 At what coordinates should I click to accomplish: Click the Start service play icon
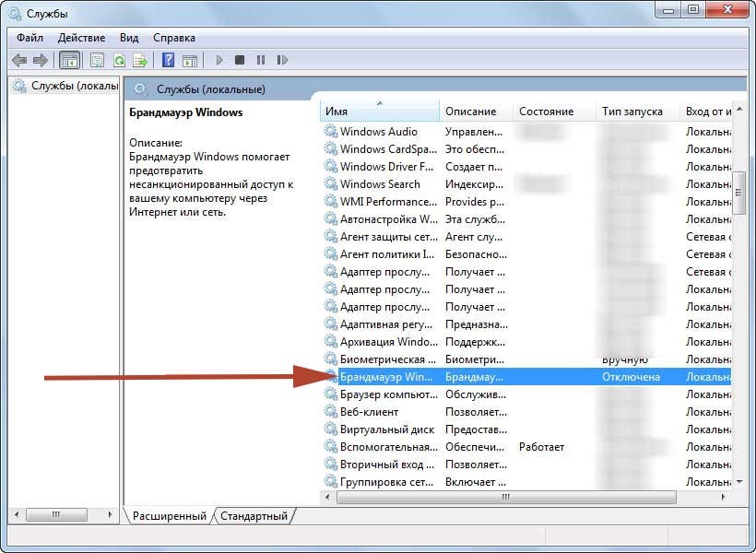coord(219,61)
